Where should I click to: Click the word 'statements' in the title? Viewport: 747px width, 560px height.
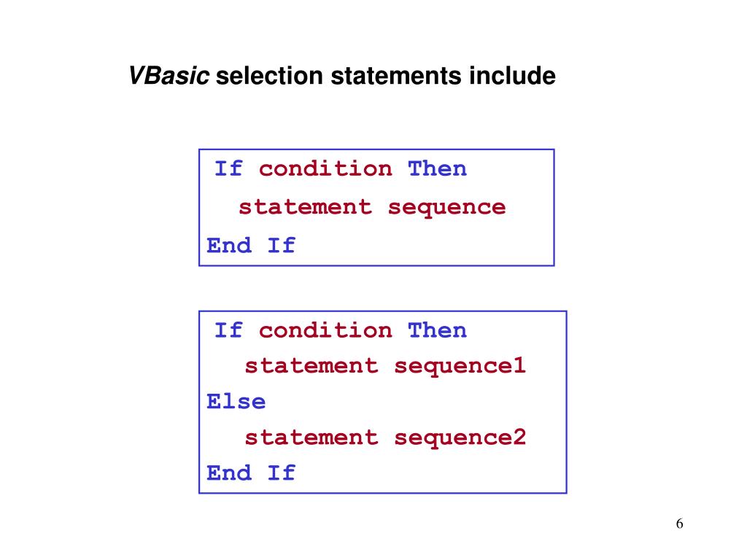[x=396, y=76]
